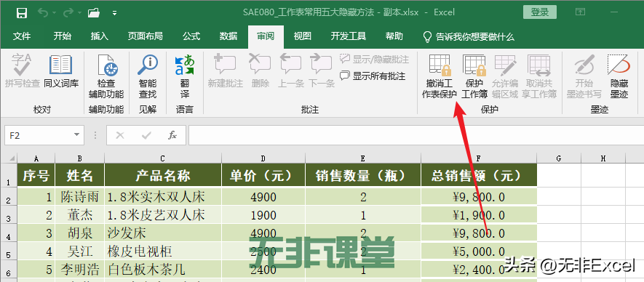Click the fx insert function icon

click(x=172, y=135)
